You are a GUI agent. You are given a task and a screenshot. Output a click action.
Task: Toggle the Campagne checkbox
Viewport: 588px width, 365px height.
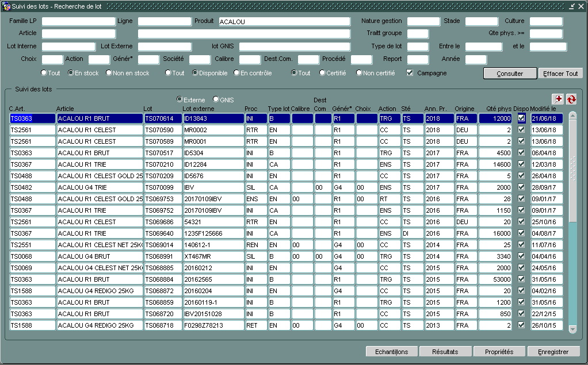click(410, 72)
